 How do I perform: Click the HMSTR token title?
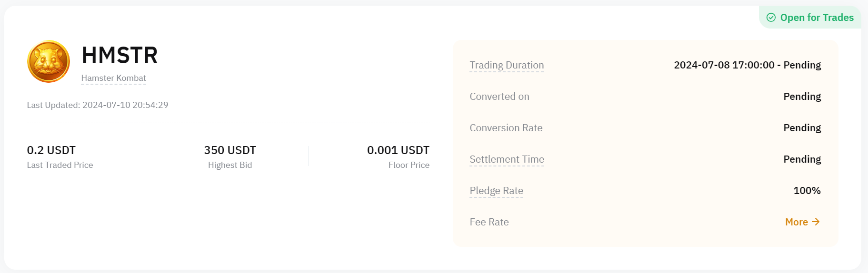pyautogui.click(x=120, y=55)
